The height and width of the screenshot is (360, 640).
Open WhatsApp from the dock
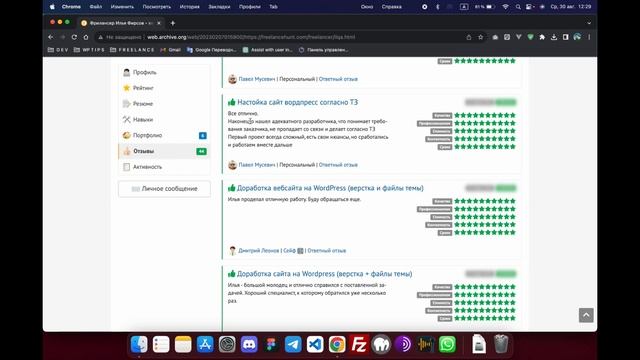(447, 344)
